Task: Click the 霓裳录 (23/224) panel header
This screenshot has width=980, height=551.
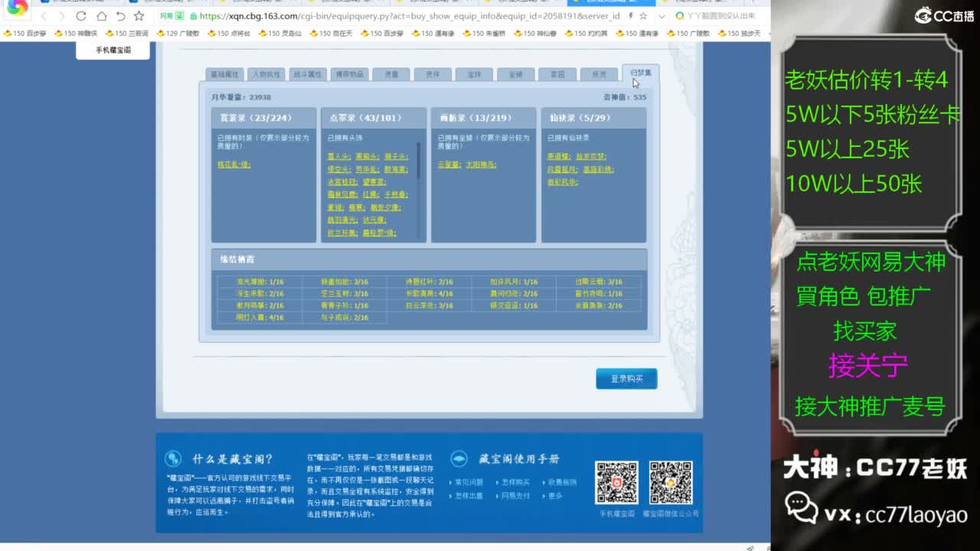Action: [263, 118]
